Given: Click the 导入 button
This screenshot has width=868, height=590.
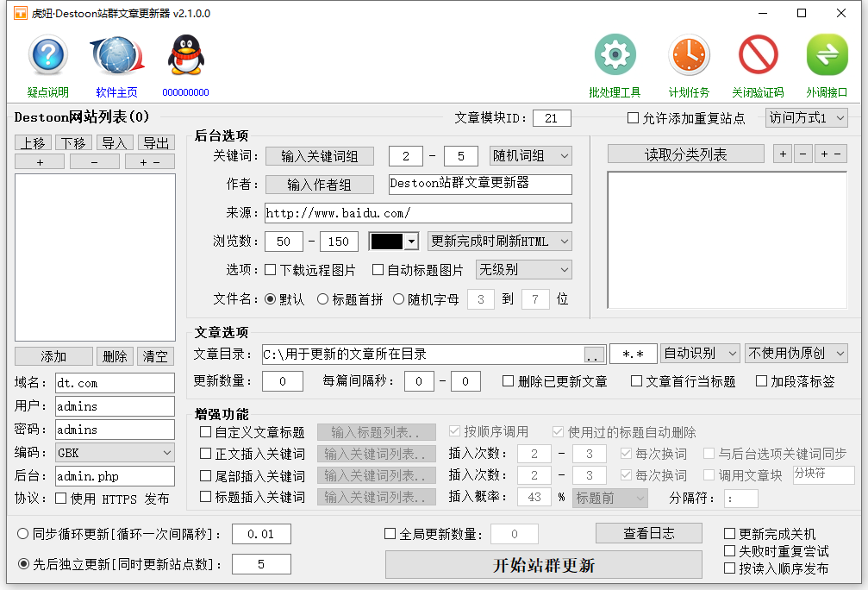Looking at the screenshot, I should coord(116,143).
